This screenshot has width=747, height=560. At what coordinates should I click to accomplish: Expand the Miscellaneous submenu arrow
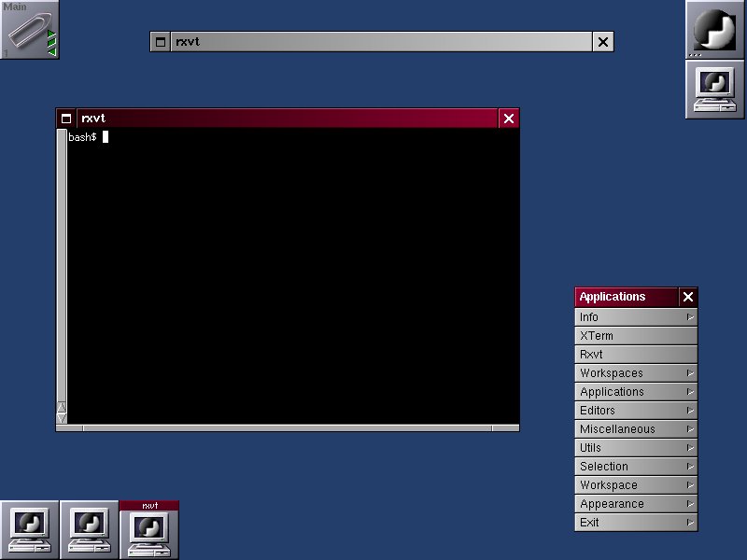pyautogui.click(x=690, y=429)
